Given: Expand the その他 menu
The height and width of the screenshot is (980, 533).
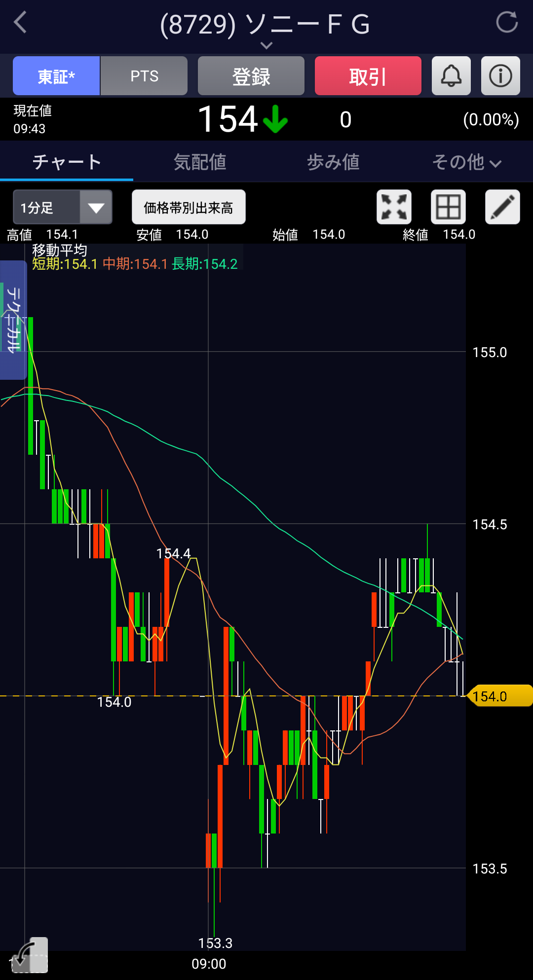Looking at the screenshot, I should pos(466,162).
